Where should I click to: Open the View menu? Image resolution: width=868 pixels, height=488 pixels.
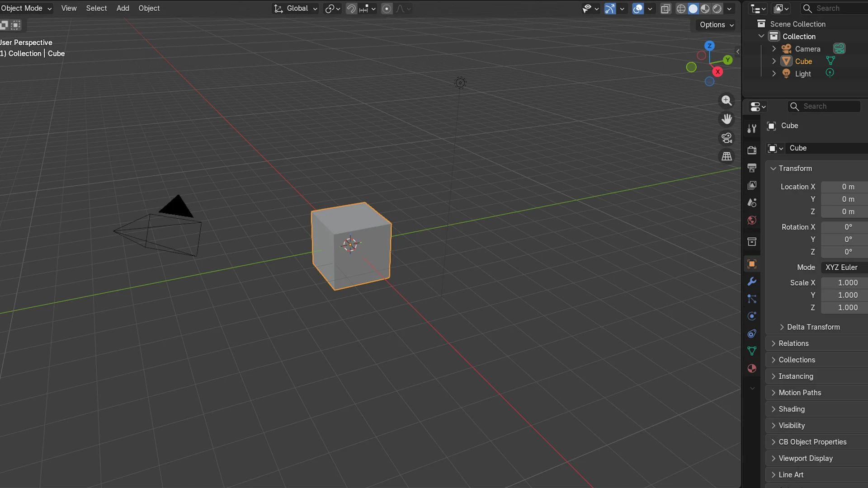(69, 8)
